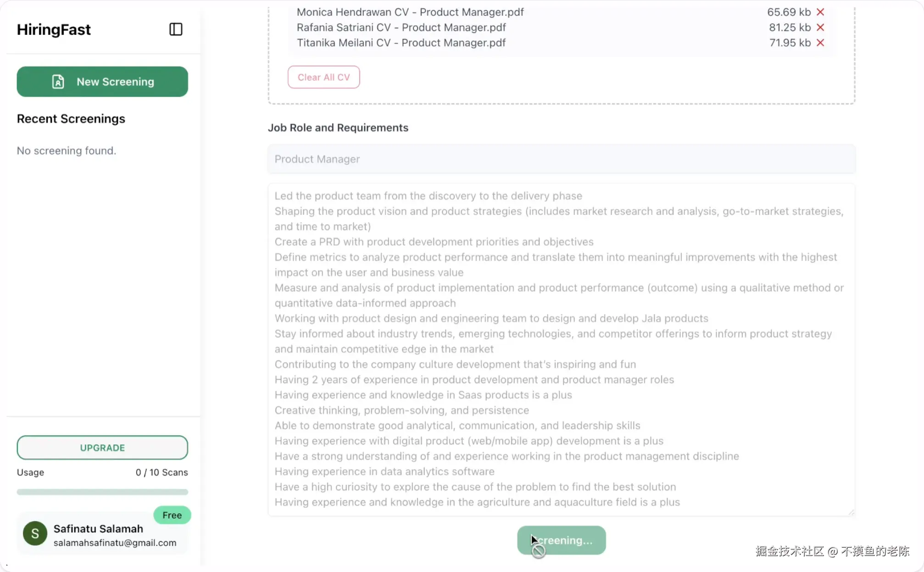Select Titanika Meilani CV file name
This screenshot has height=572, width=924.
[401, 43]
